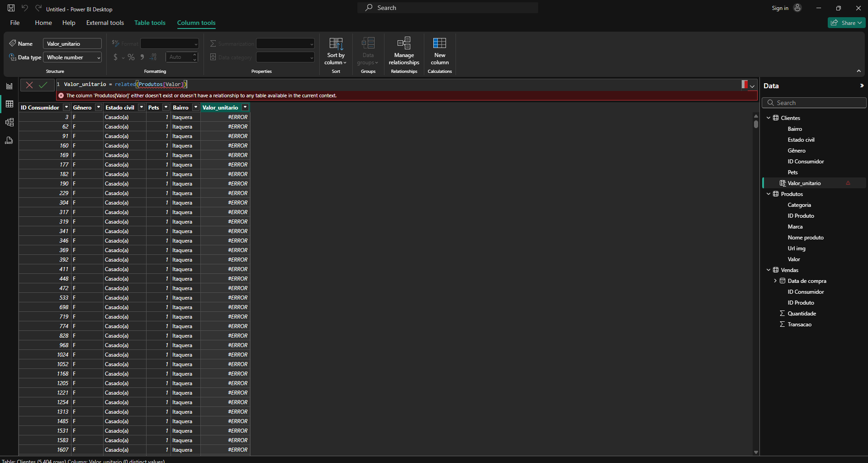Select Url img field

tap(797, 248)
